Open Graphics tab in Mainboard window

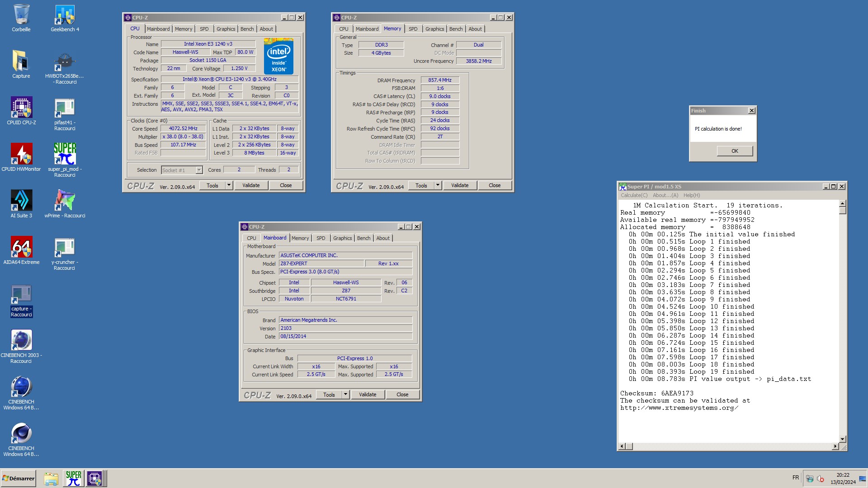(342, 238)
